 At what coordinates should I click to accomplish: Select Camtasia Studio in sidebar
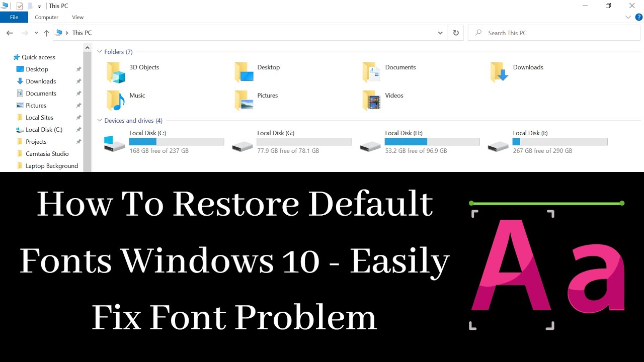pos(47,154)
